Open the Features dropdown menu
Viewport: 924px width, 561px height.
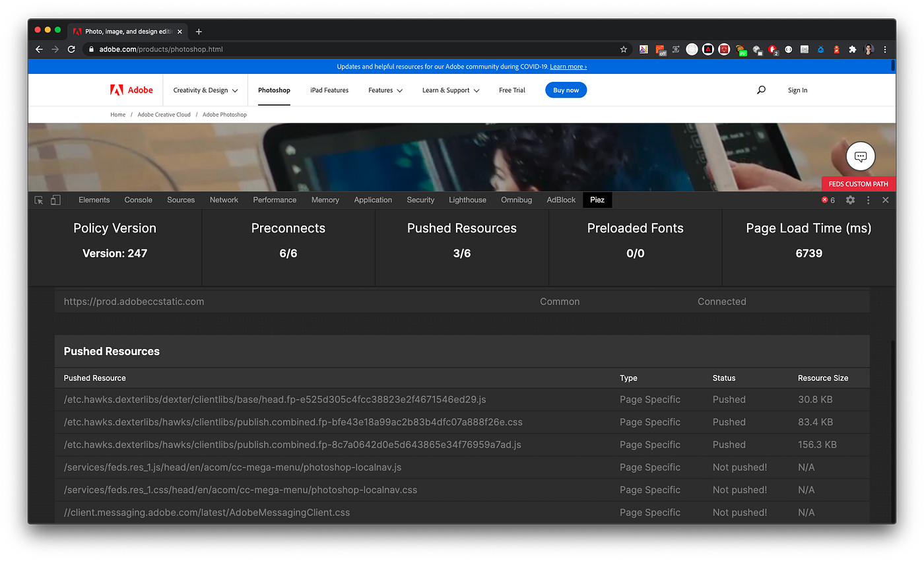(385, 90)
